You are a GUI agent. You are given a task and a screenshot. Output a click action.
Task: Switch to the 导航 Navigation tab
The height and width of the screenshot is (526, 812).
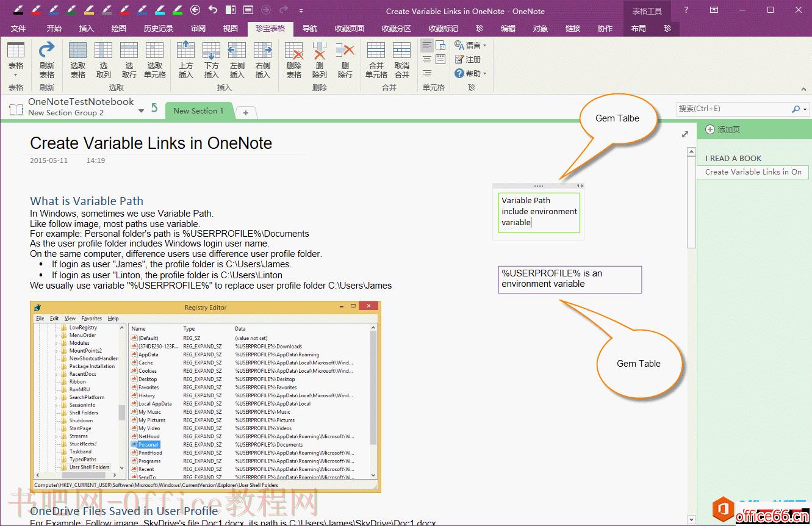click(x=310, y=29)
